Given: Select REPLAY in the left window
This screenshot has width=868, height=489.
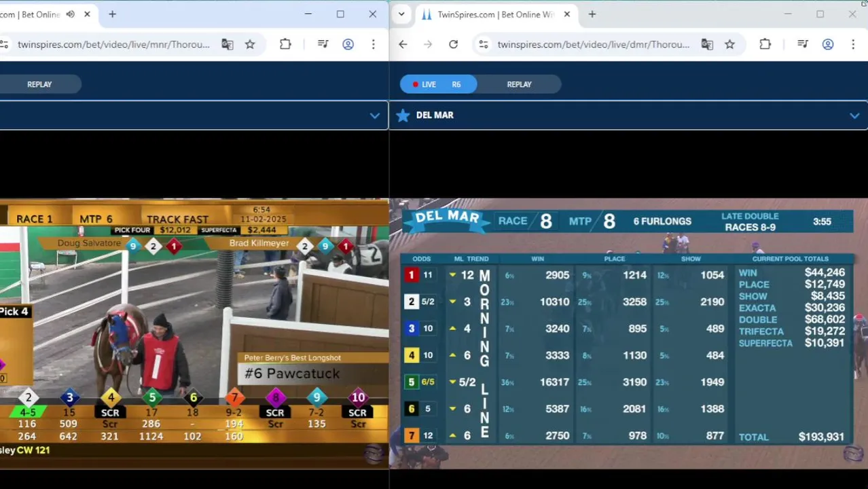Looking at the screenshot, I should pos(39,84).
